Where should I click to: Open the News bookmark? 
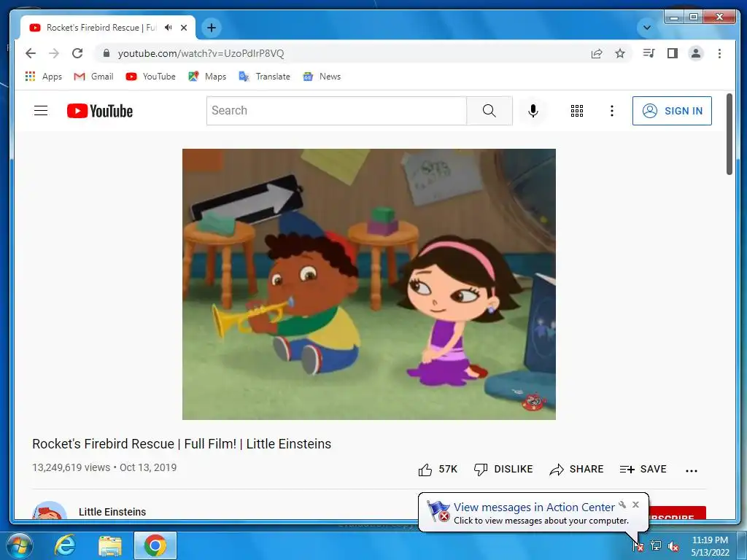(x=322, y=76)
